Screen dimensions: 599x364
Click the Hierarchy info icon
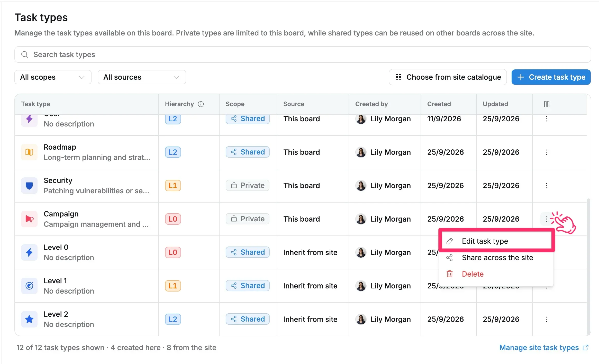[x=201, y=104]
